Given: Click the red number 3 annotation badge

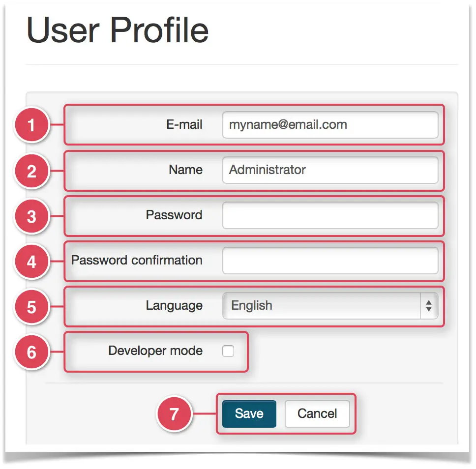Looking at the screenshot, I should point(31,216).
